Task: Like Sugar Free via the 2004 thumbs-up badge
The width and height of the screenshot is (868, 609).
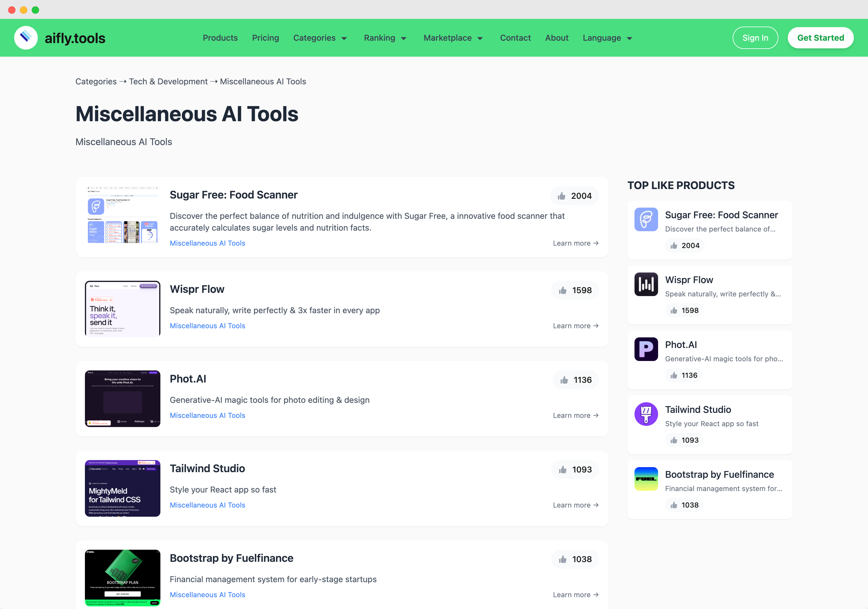Action: point(574,196)
